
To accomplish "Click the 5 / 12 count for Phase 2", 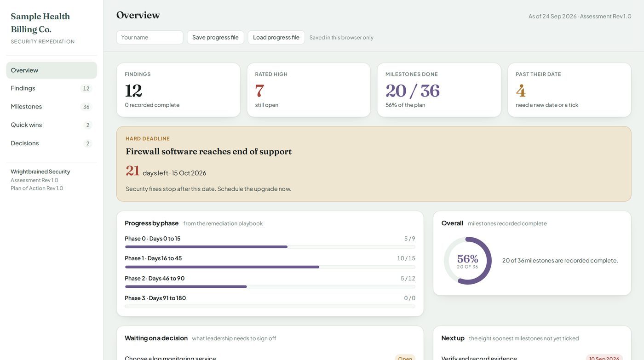I will point(408,279).
